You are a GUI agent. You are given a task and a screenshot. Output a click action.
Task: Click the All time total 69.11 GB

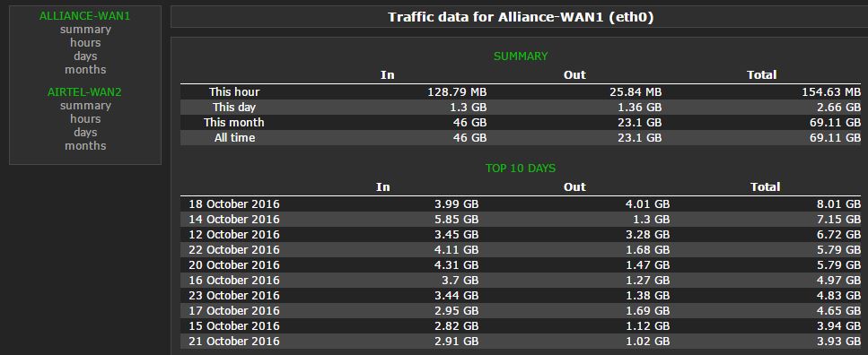click(835, 138)
